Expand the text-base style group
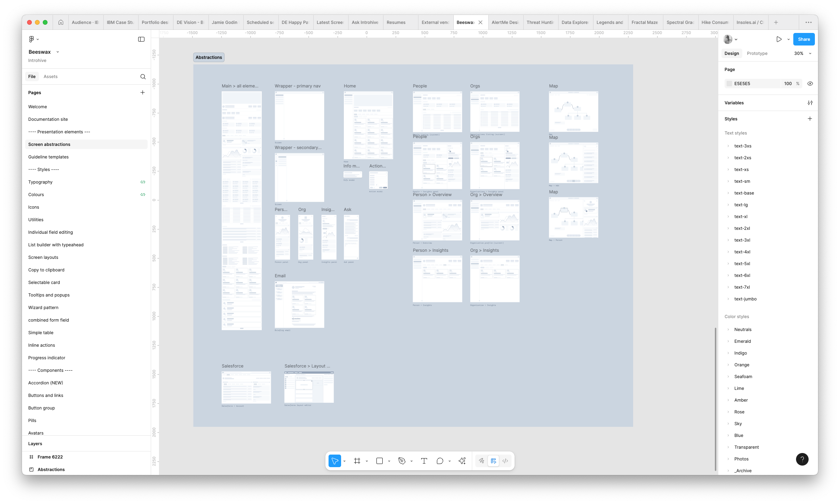 [x=728, y=193]
